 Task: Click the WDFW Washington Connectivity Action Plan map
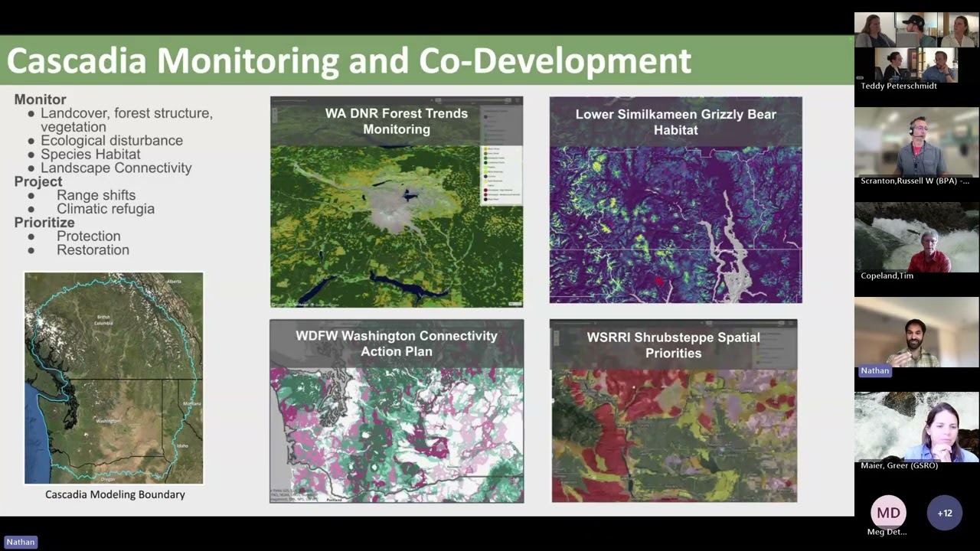point(397,411)
